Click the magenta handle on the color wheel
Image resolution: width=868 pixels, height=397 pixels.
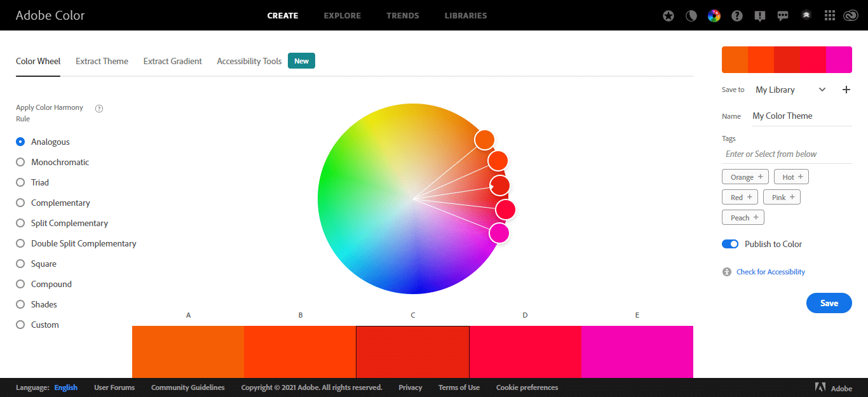coord(499,233)
